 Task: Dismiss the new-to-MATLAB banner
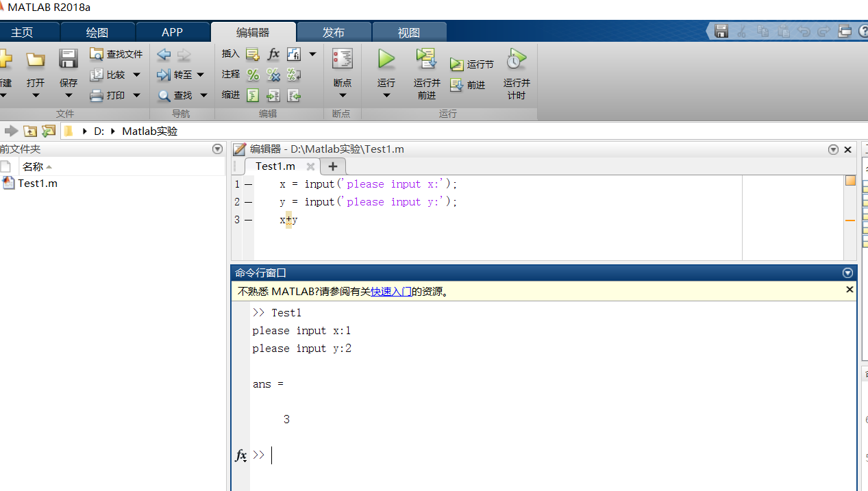[850, 290]
